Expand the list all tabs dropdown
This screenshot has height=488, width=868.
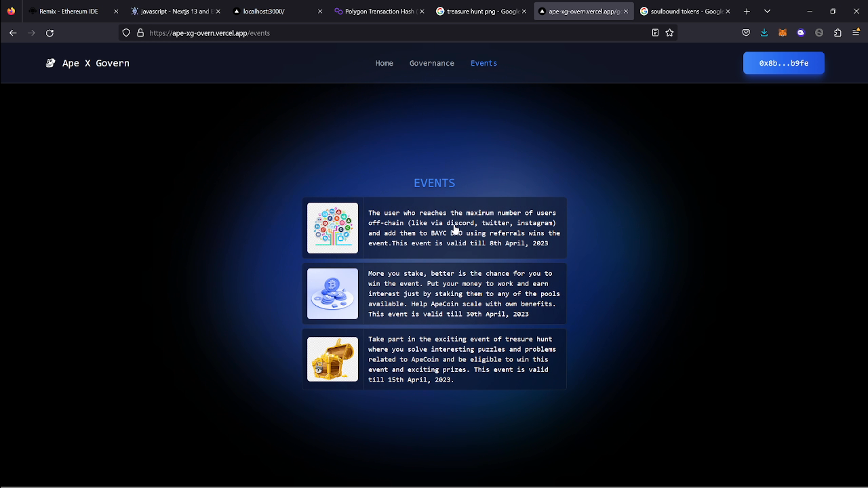coord(767,11)
